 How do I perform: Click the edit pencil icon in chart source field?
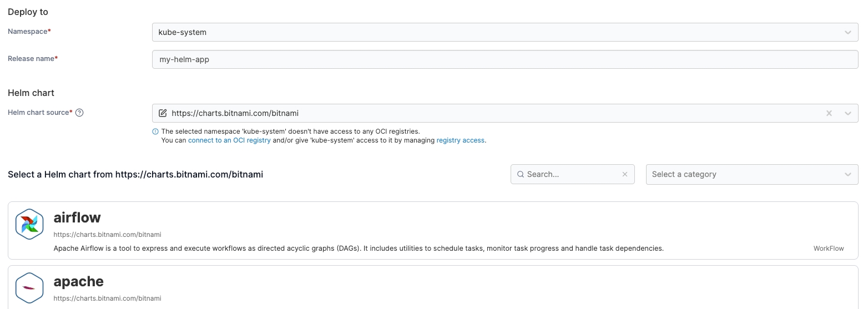(x=163, y=113)
